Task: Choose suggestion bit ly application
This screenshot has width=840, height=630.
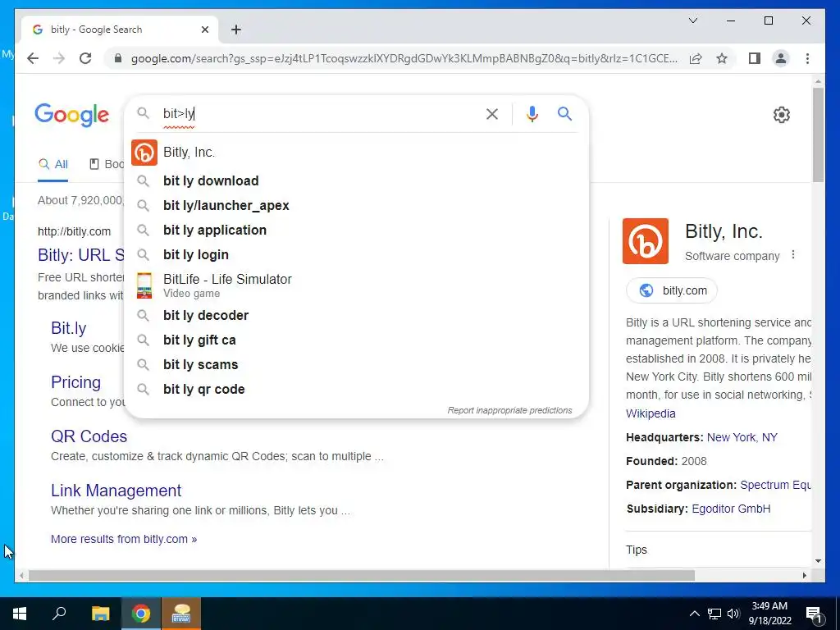Action: point(356,231)
